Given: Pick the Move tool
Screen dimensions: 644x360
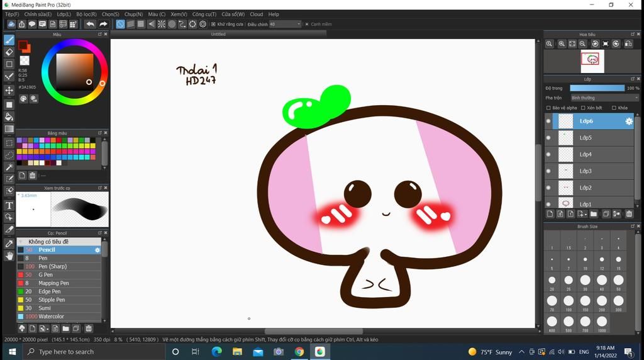Looking at the screenshot, I should click(9, 90).
